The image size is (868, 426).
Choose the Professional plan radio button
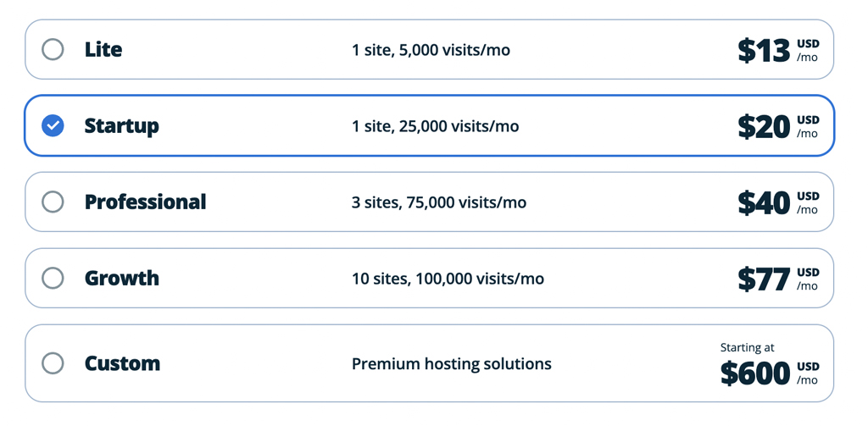click(53, 202)
